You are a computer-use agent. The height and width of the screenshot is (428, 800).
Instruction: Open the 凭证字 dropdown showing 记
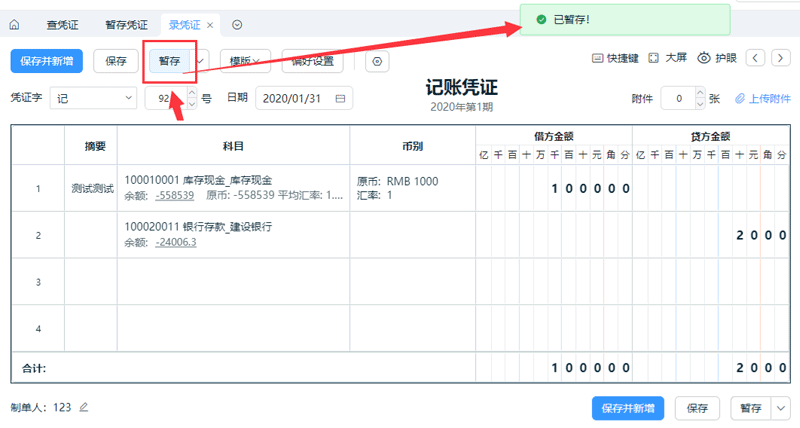click(93, 98)
